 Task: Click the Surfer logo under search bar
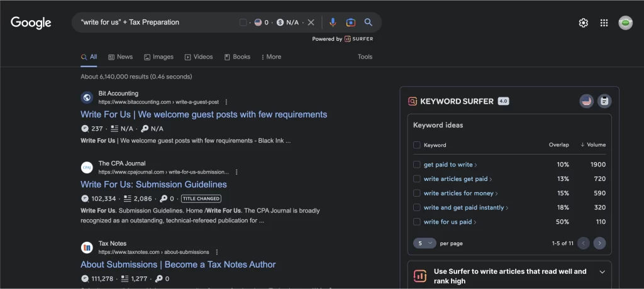tap(358, 39)
